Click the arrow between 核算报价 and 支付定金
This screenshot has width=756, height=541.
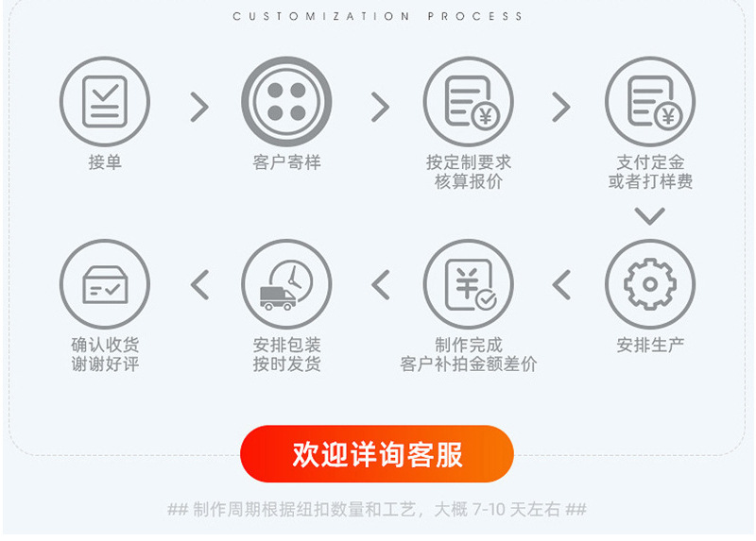tap(561, 107)
